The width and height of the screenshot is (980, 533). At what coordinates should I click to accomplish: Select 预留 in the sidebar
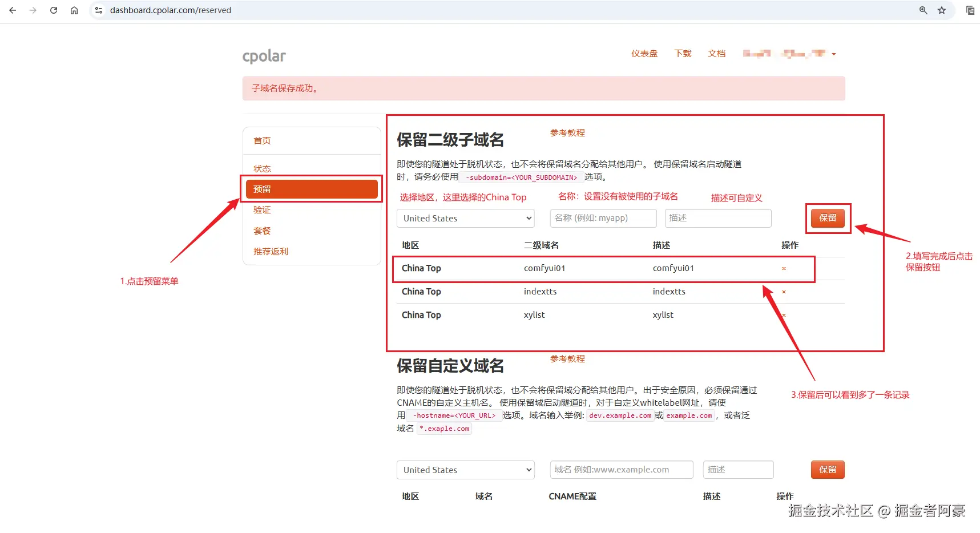coord(312,189)
